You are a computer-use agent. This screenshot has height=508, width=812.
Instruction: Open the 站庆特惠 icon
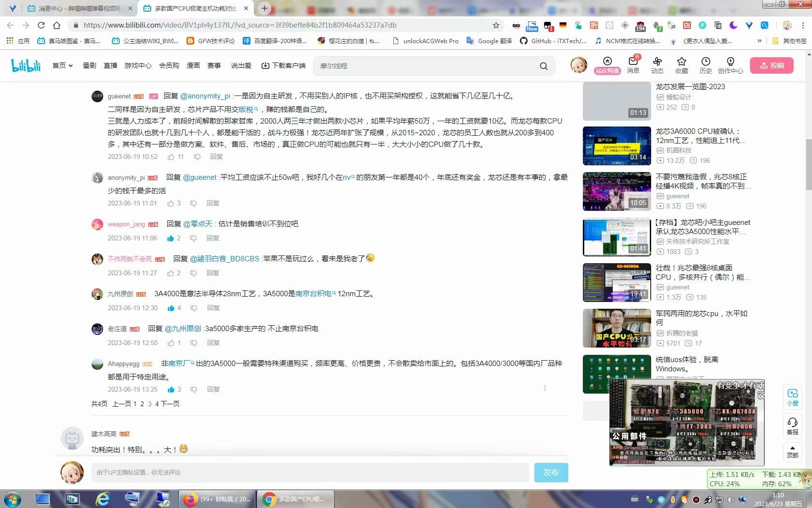pos(608,65)
